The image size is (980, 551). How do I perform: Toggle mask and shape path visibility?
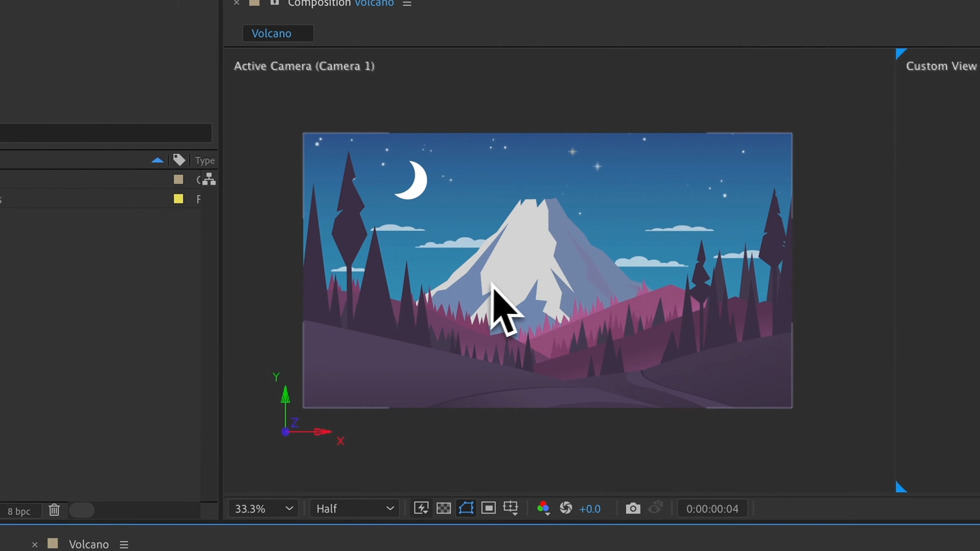point(466,508)
